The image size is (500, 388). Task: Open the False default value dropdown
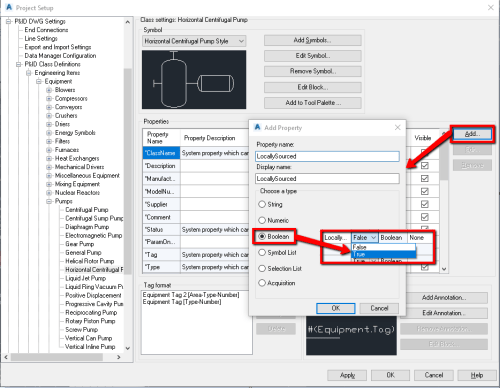365,237
